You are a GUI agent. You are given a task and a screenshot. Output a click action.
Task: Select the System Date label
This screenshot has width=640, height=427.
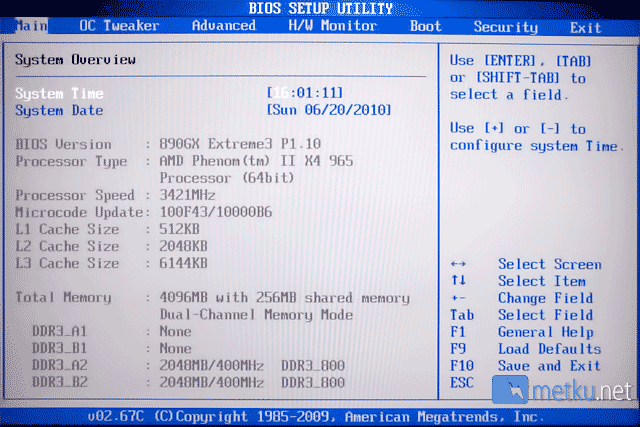click(x=59, y=111)
